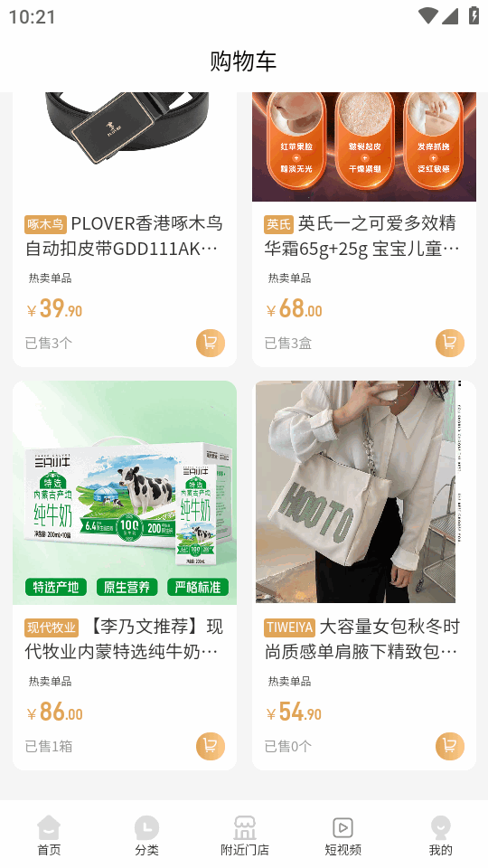Open the 首页 home tab
The height and width of the screenshot is (868, 488).
[x=49, y=835]
